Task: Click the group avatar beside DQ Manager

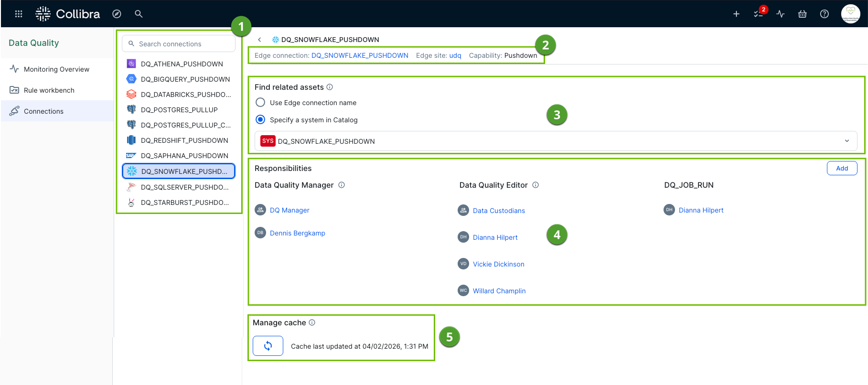Action: (x=260, y=210)
